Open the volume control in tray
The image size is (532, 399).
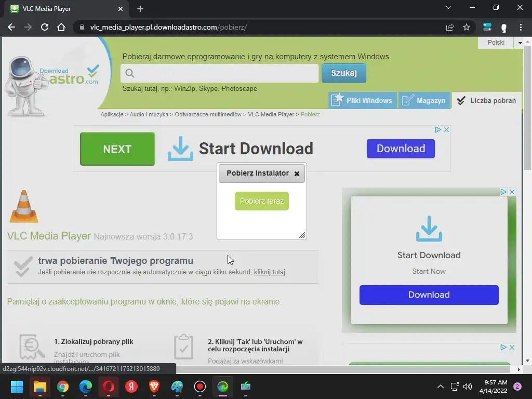[x=468, y=387]
